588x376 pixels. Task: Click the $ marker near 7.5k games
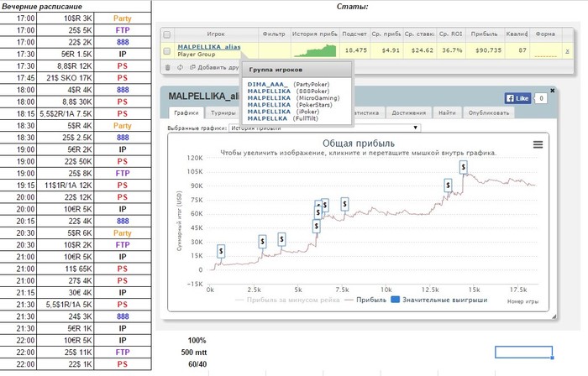coord(344,204)
